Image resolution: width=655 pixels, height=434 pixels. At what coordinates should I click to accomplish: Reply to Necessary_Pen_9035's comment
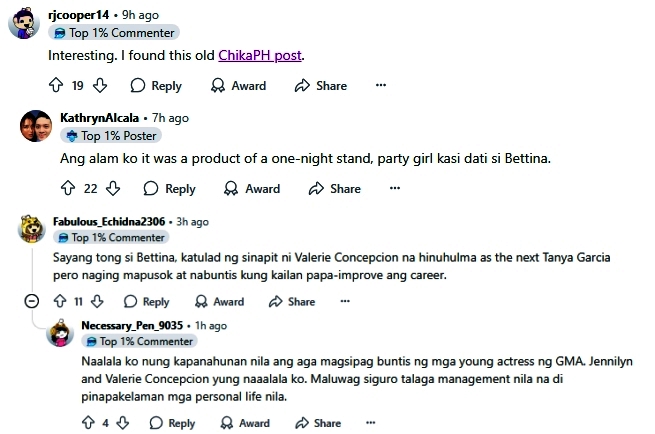[x=171, y=423]
